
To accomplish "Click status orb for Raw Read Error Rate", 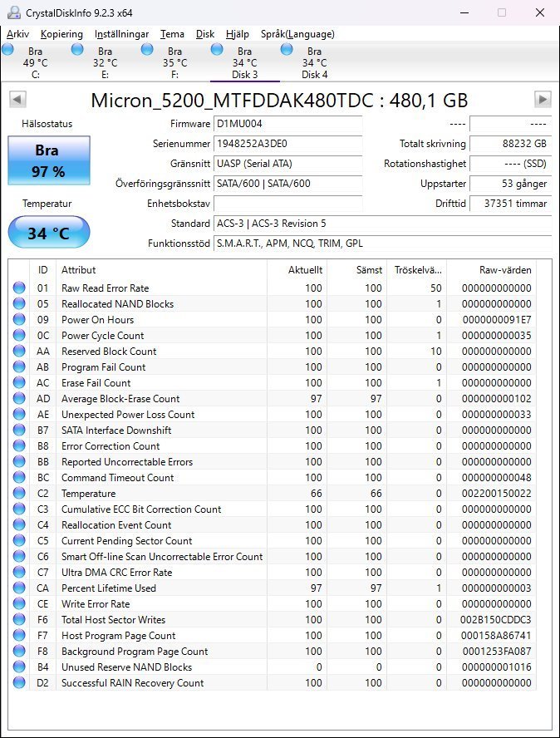I will click(x=19, y=288).
